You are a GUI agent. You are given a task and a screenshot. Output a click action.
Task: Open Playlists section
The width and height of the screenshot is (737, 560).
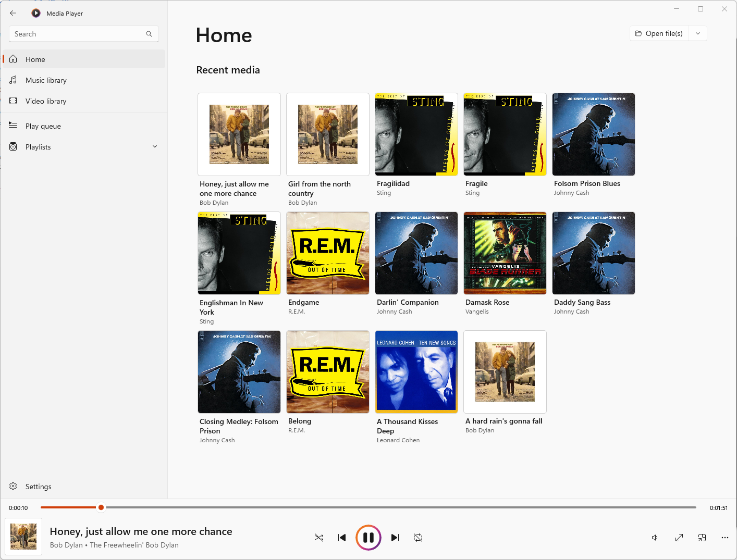[84, 147]
